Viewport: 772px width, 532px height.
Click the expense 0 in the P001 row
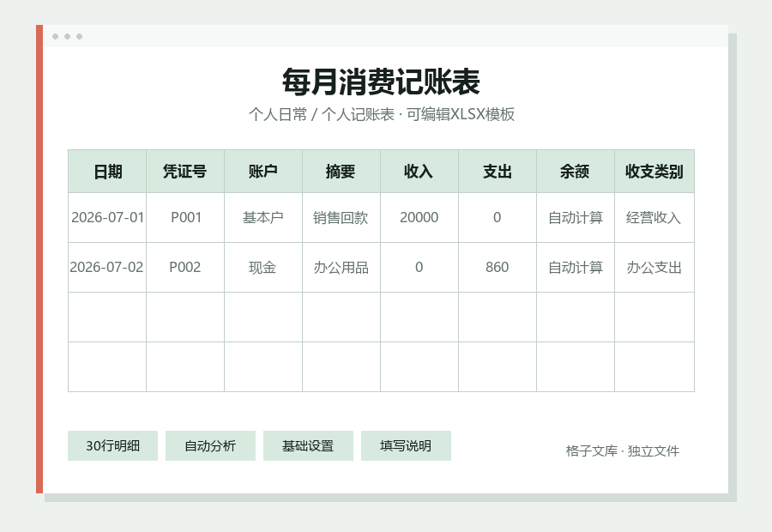[498, 218]
